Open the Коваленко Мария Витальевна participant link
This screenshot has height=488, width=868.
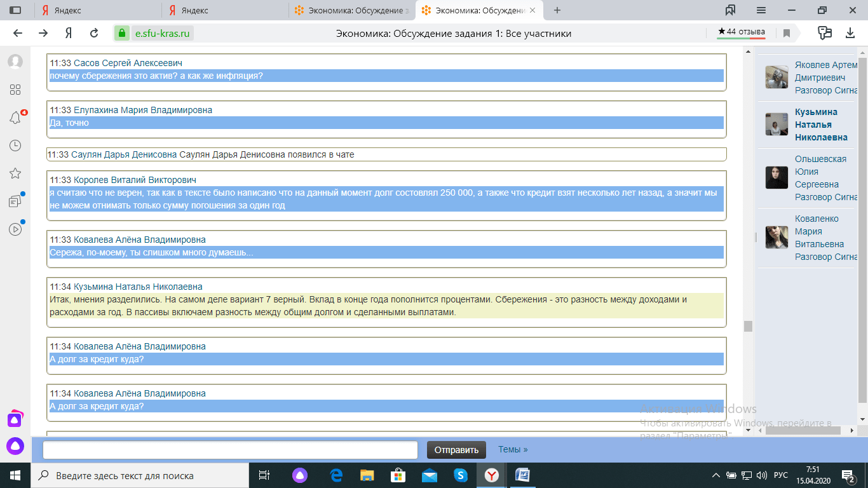pos(820,231)
